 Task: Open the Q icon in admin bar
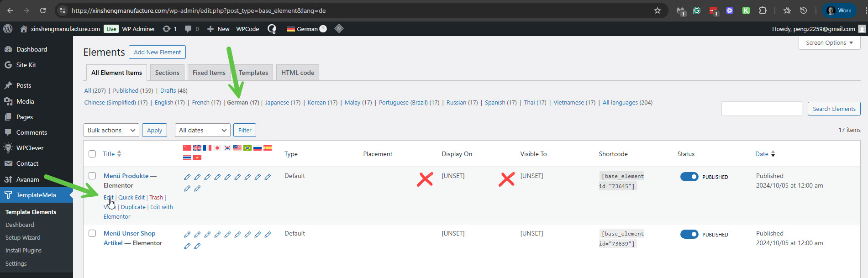(x=272, y=29)
